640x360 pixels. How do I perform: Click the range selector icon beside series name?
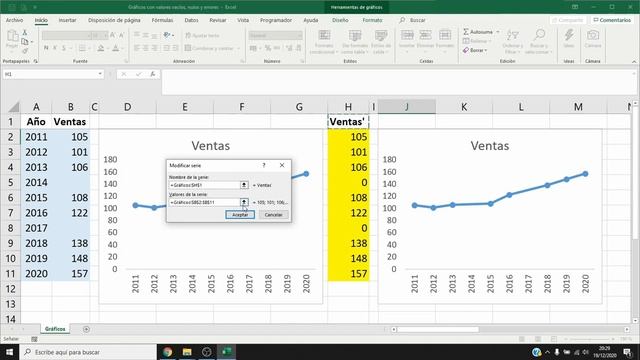point(244,185)
